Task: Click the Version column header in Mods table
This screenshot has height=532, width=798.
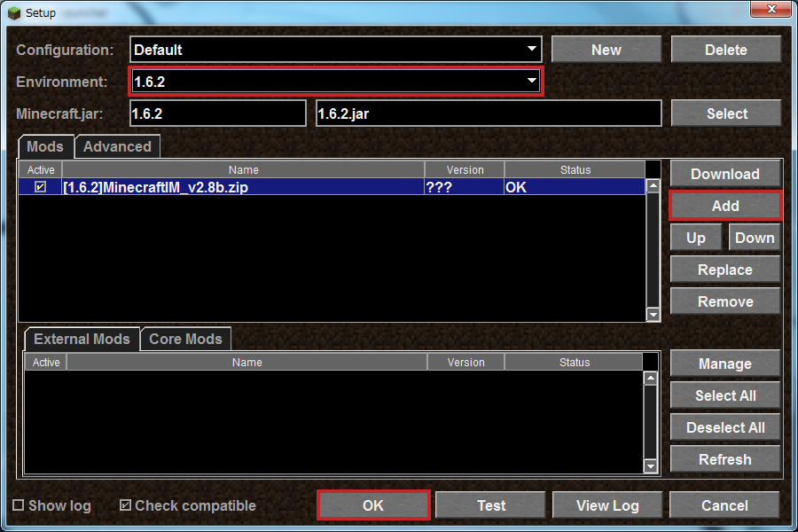Action: [465, 169]
